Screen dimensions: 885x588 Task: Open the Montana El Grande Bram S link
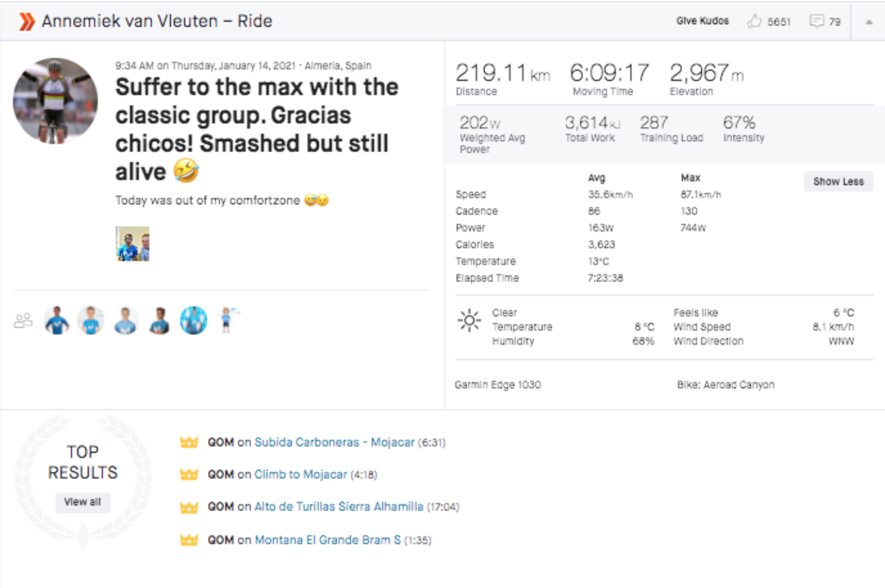pos(327,540)
